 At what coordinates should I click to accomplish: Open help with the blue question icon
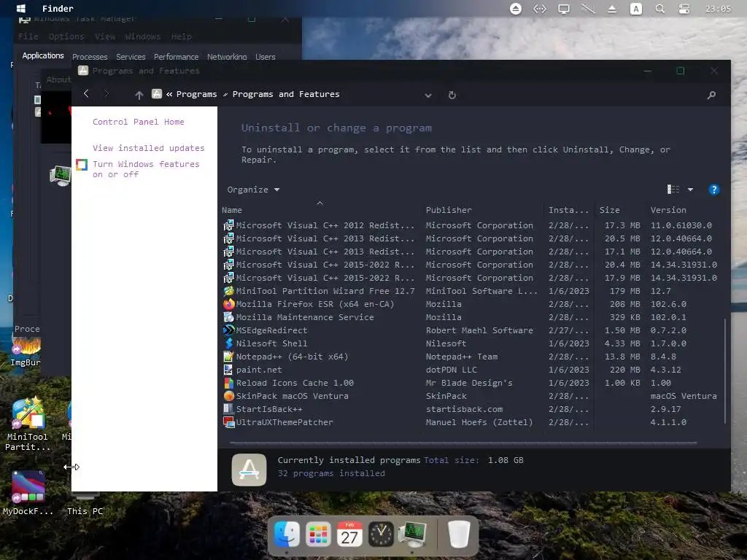[713, 190]
